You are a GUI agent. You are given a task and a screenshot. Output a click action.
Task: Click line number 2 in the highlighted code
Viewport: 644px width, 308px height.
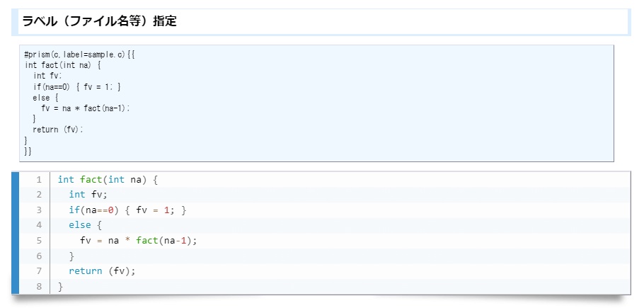[x=39, y=195]
